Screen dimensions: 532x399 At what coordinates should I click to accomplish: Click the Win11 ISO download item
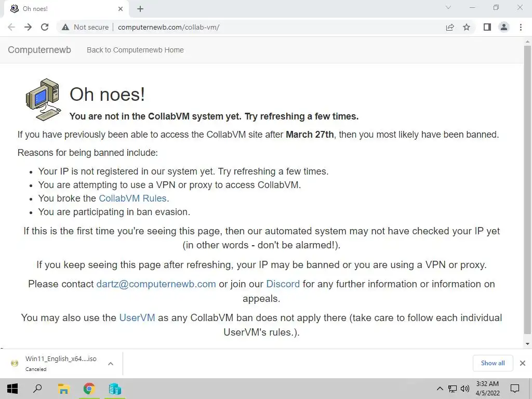(x=61, y=363)
